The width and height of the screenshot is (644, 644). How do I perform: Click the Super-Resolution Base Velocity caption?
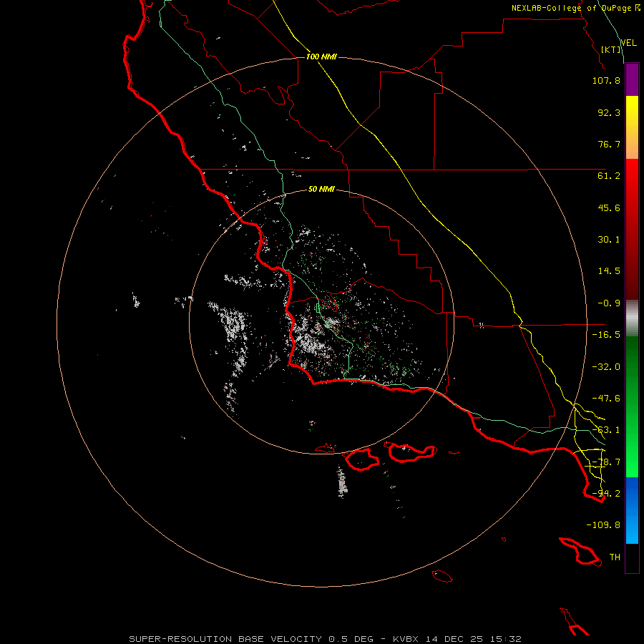325,639
